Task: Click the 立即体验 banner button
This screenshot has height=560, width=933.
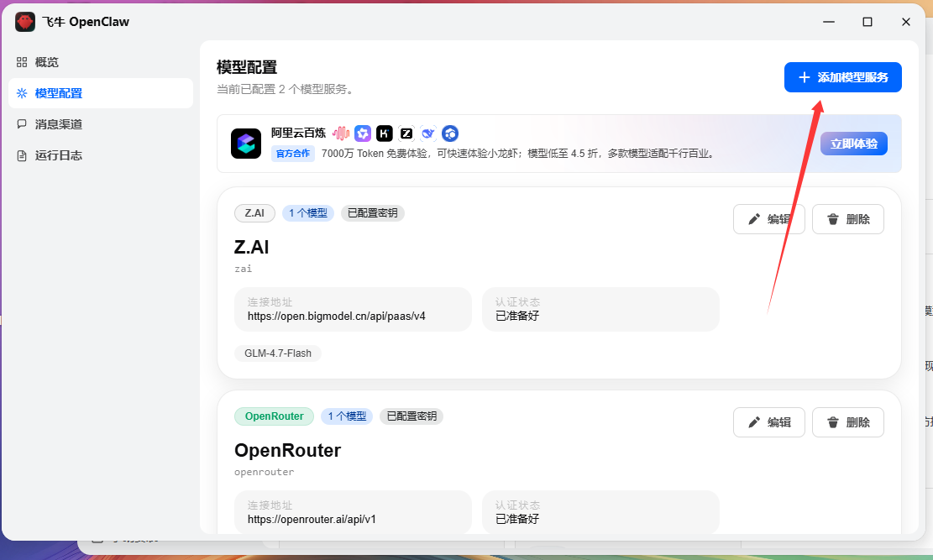Action: (x=854, y=144)
